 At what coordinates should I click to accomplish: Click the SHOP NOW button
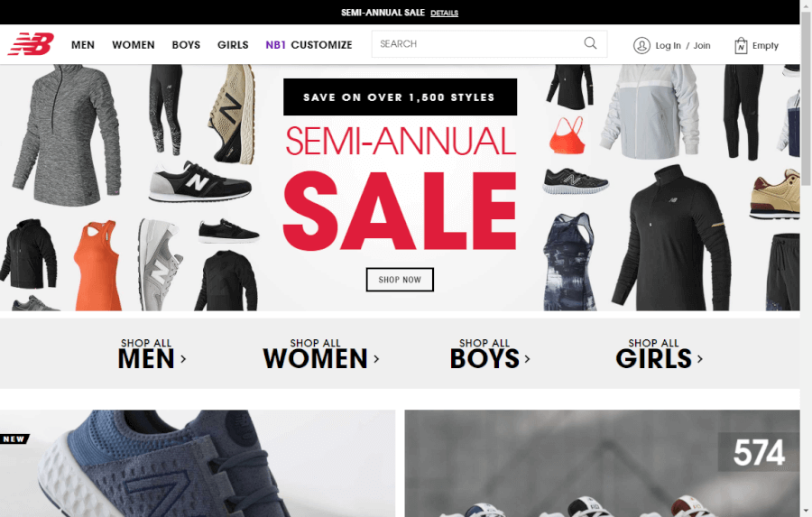pyautogui.click(x=400, y=280)
